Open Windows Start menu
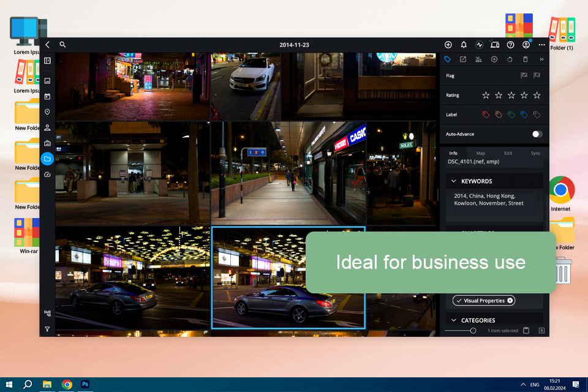This screenshot has height=392, width=588. (x=9, y=385)
